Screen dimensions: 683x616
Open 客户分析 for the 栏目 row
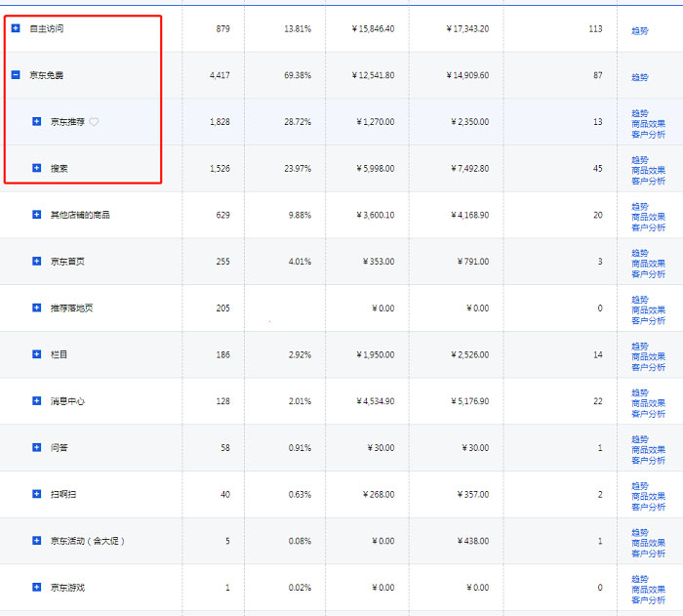[648, 367]
